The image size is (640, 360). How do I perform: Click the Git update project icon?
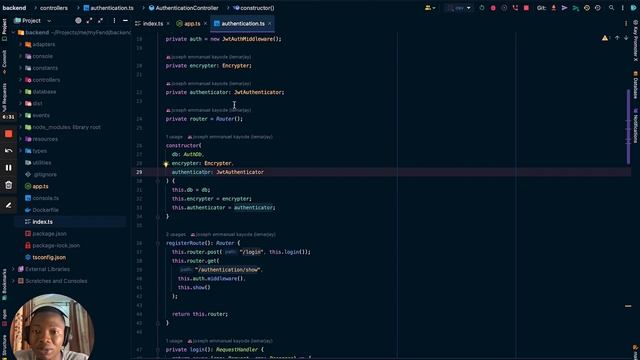(553, 8)
